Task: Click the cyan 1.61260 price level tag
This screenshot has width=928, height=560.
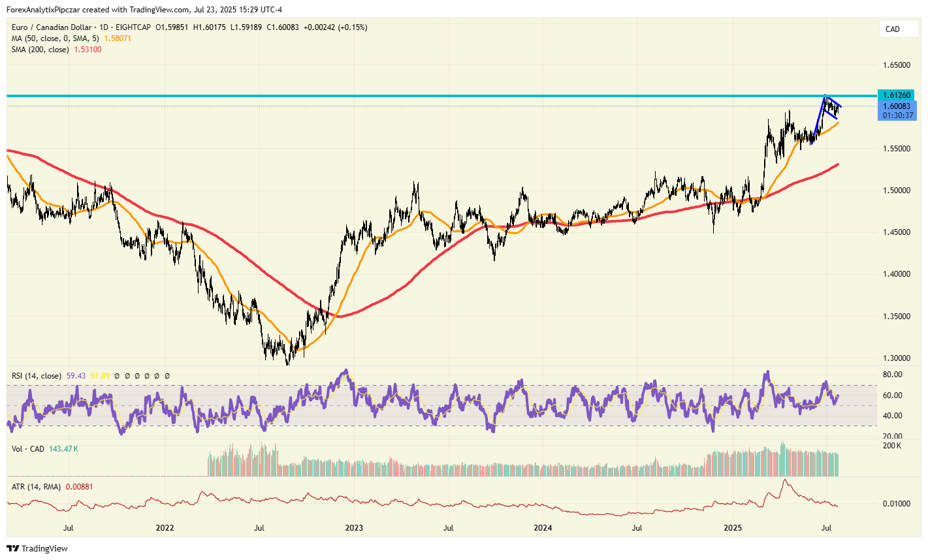Action: coord(896,95)
